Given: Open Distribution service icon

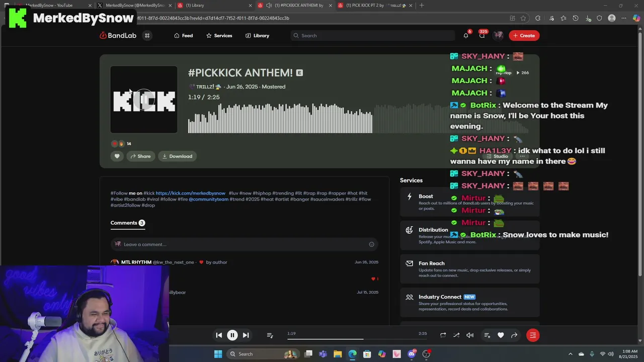Looking at the screenshot, I should pos(409,230).
